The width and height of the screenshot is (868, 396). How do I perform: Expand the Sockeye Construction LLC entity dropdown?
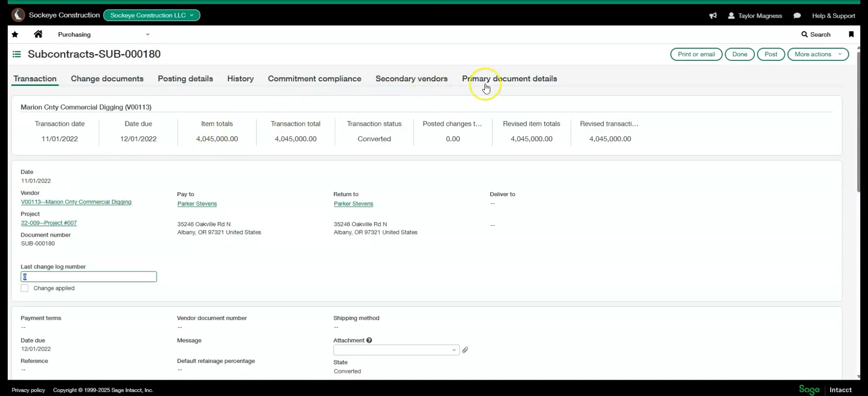pyautogui.click(x=152, y=15)
